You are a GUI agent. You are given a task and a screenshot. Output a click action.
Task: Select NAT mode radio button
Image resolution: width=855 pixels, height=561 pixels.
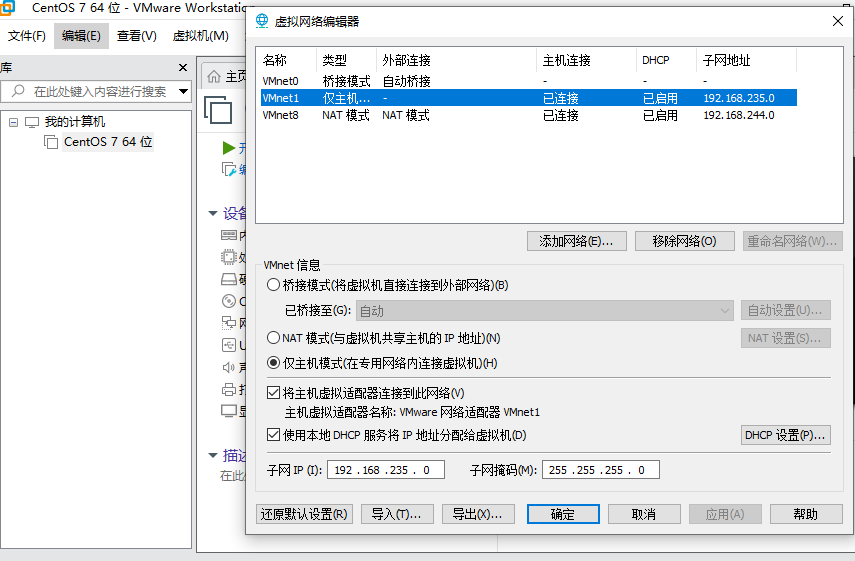point(273,338)
